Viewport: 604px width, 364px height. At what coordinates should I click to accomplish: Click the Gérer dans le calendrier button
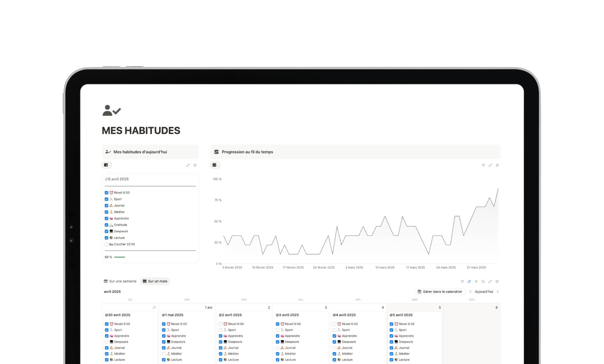439,291
